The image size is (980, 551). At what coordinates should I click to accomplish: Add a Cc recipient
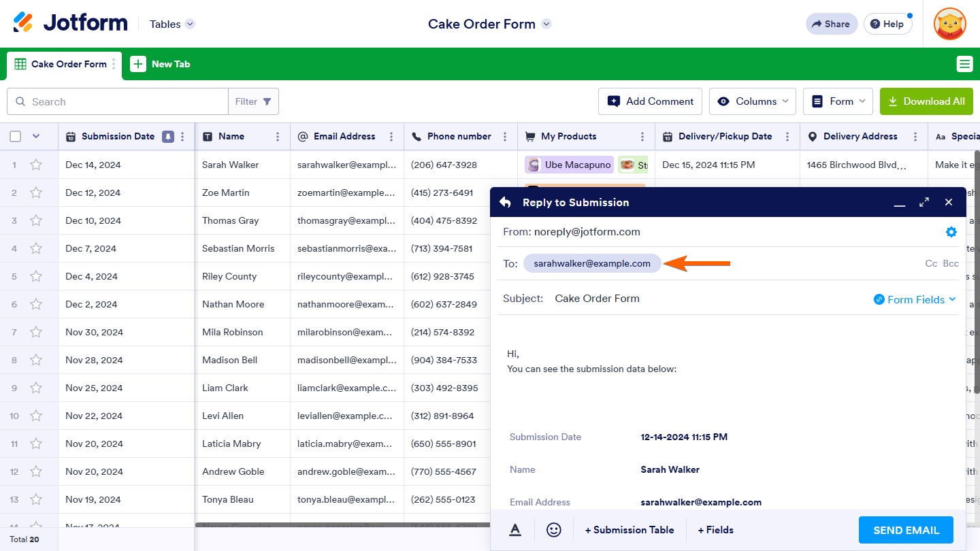tap(931, 263)
